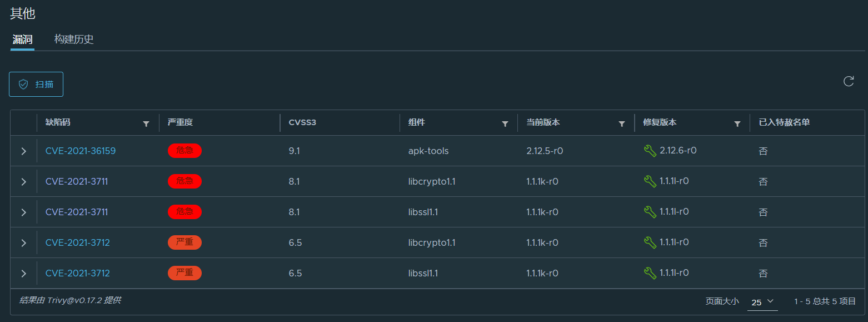868x322 pixels.
Task: Click the 扫描 scan button
Action: 36,84
